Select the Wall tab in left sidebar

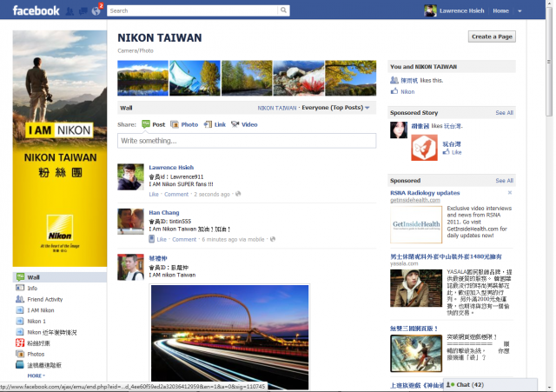point(60,277)
